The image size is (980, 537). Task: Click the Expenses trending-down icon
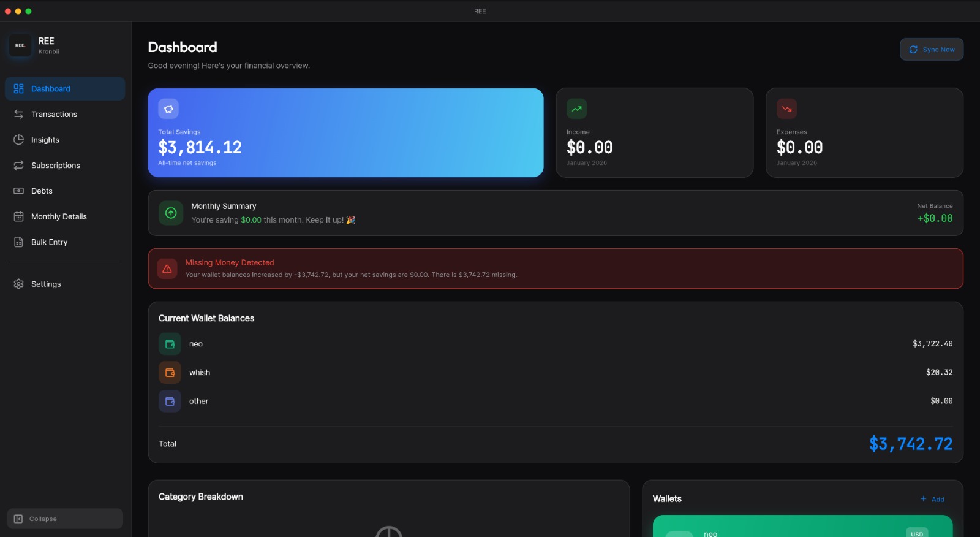786,109
